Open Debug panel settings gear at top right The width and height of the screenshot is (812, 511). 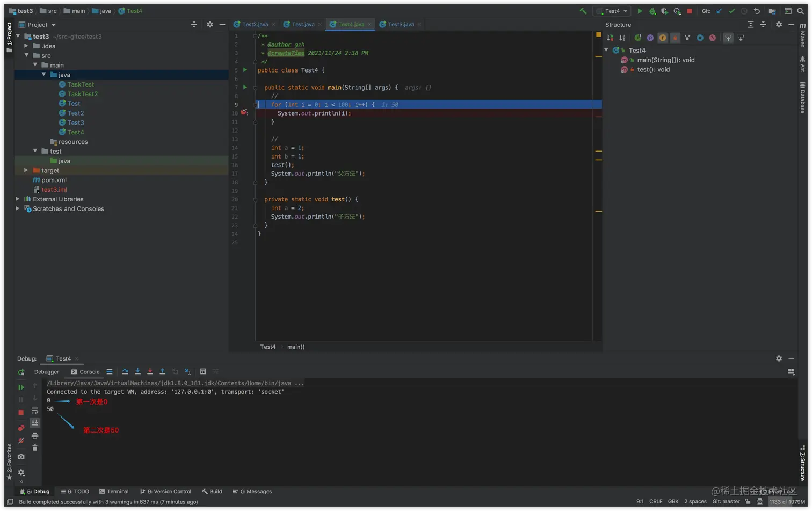779,358
